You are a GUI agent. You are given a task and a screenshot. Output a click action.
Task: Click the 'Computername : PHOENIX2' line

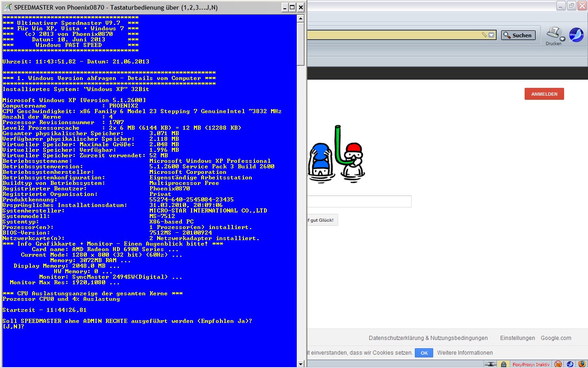(x=70, y=106)
